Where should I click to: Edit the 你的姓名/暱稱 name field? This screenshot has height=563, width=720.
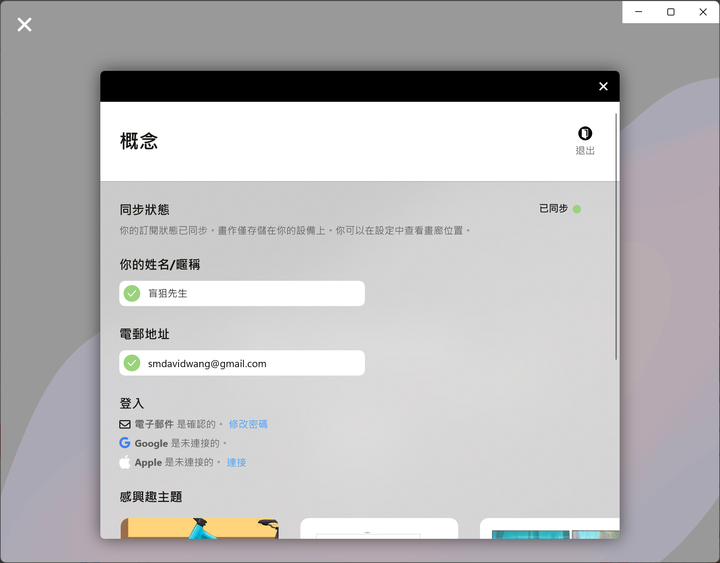[x=242, y=293]
